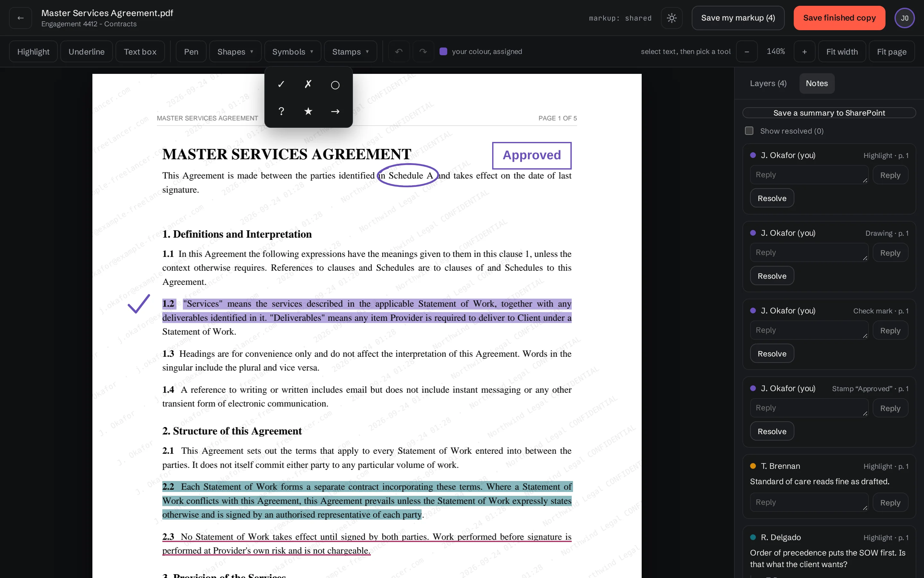
Task: Select the Pen tool
Action: 191,51
